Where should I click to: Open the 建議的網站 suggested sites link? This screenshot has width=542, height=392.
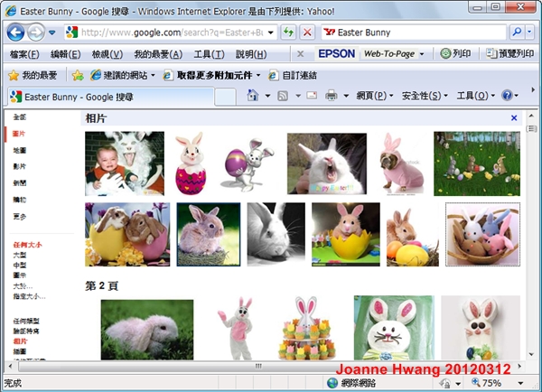click(122, 75)
